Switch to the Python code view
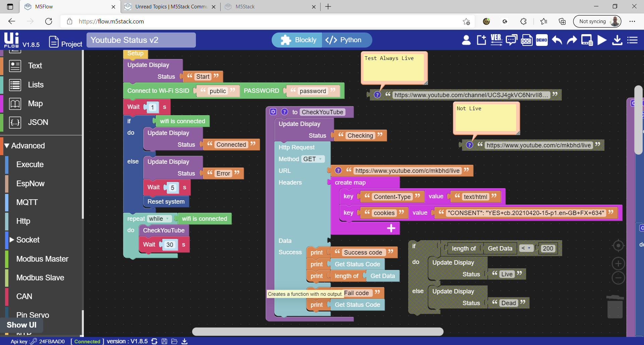 pos(346,40)
